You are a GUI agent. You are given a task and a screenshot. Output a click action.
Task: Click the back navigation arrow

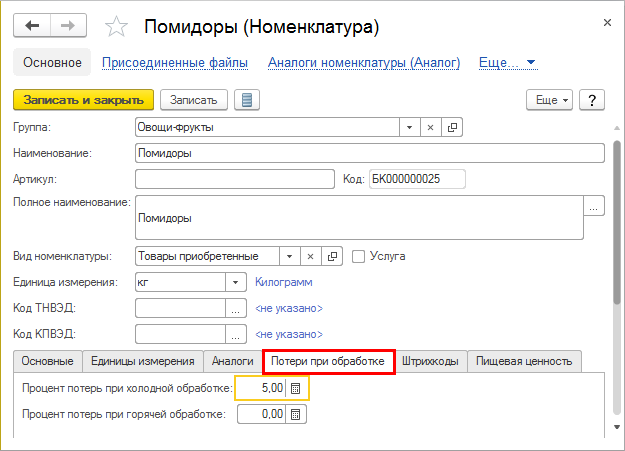coord(33,24)
